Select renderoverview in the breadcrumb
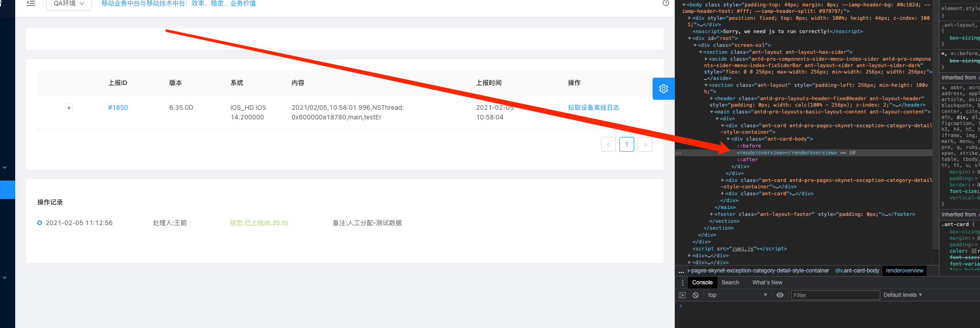This screenshot has width=980, height=328. click(905, 271)
